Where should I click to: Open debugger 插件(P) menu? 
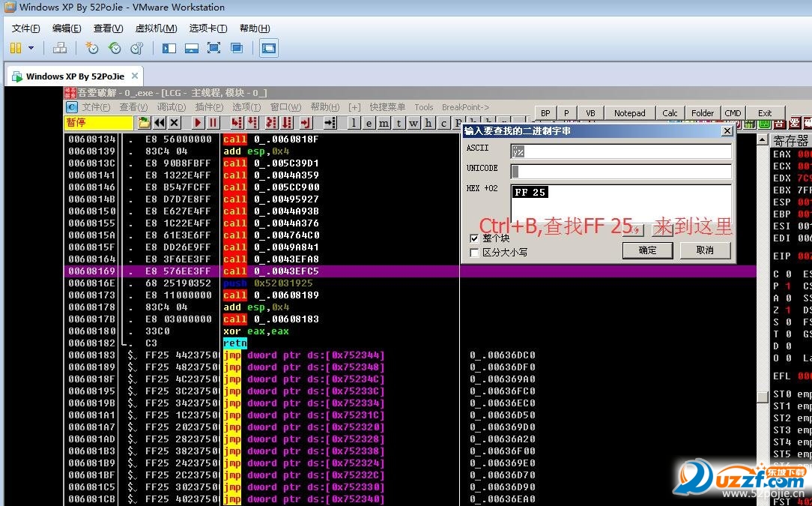tap(209, 107)
